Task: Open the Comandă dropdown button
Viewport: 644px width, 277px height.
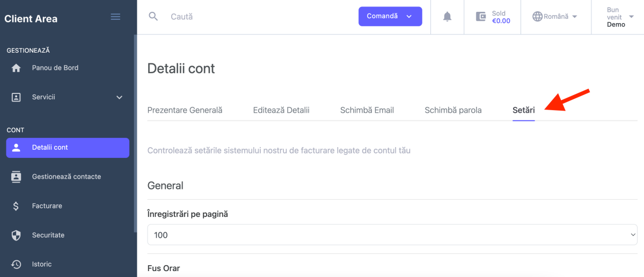Action: coord(390,17)
